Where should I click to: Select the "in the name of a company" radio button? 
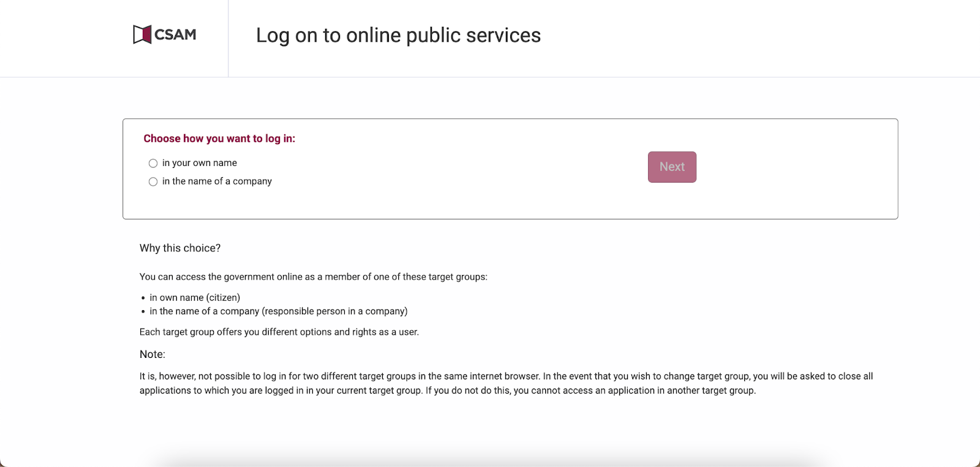pos(153,181)
